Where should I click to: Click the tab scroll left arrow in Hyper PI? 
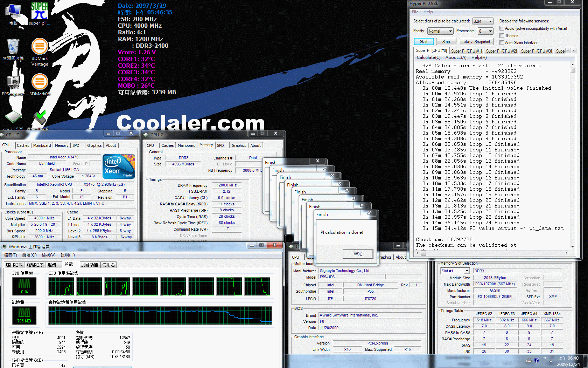click(x=568, y=50)
